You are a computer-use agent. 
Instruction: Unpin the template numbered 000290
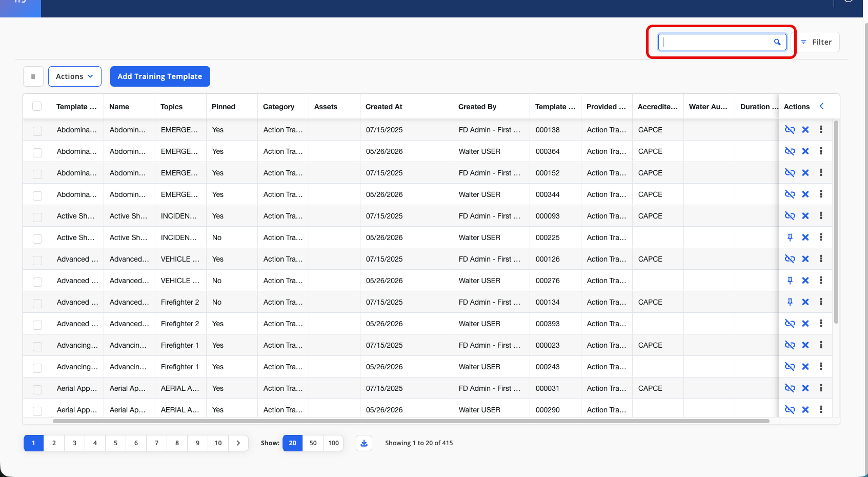coord(790,410)
